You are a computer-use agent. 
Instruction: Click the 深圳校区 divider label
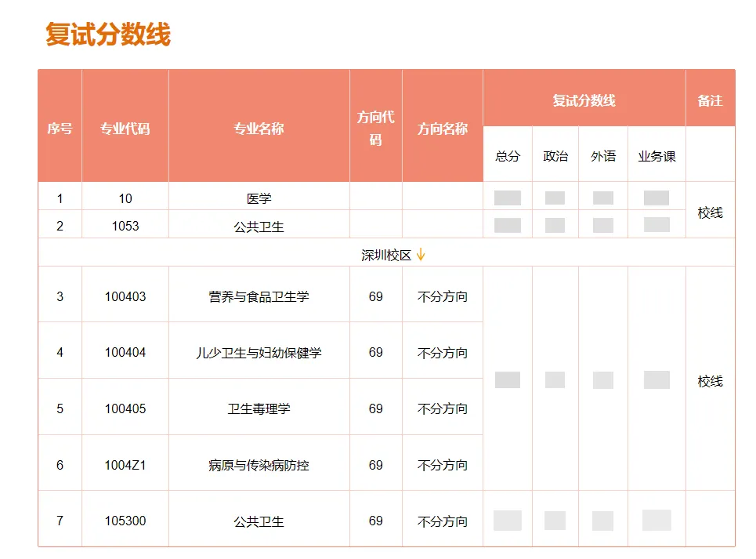click(385, 255)
